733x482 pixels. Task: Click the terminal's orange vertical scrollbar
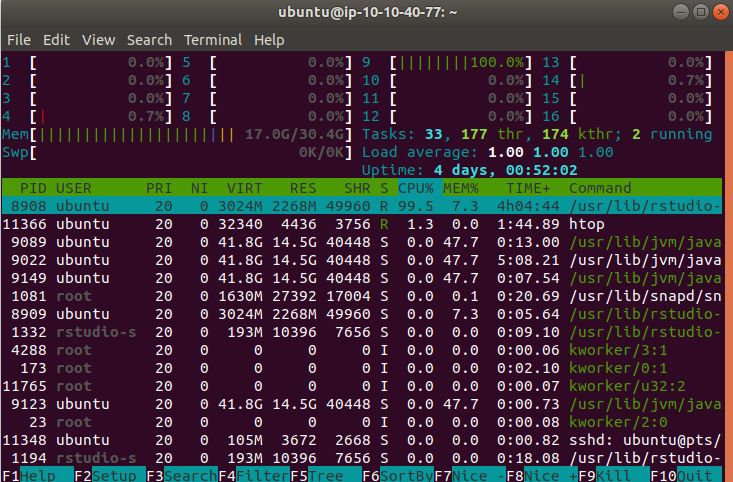[728, 266]
